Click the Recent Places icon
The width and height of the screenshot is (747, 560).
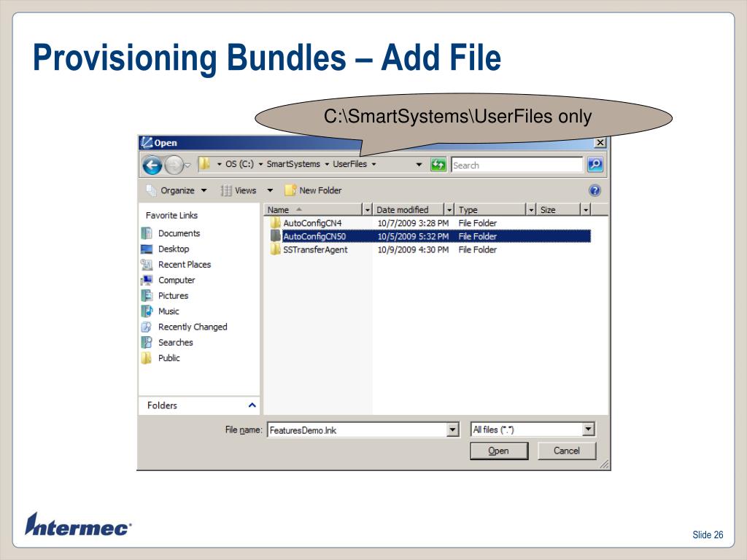147,265
